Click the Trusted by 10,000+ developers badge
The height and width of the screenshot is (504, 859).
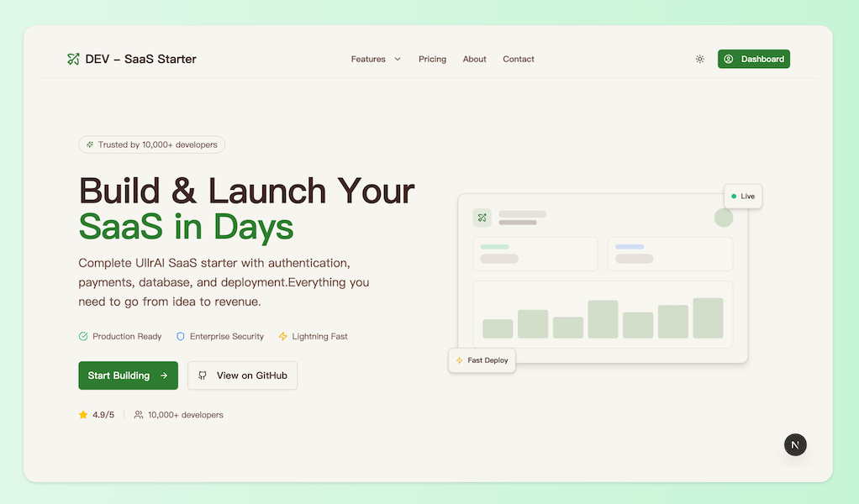[x=151, y=144]
